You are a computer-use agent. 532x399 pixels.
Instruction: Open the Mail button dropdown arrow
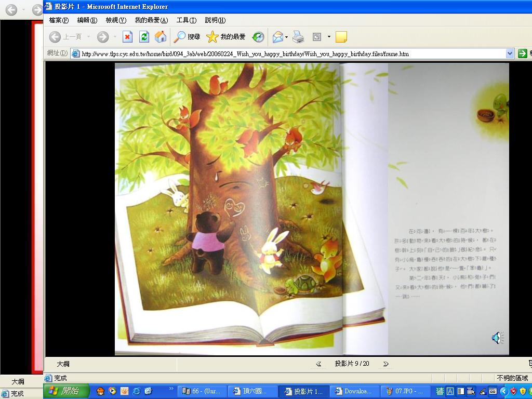(286, 37)
